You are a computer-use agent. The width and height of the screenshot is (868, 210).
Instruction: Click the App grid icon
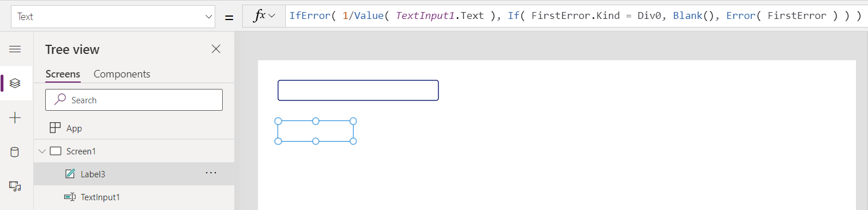tap(55, 128)
